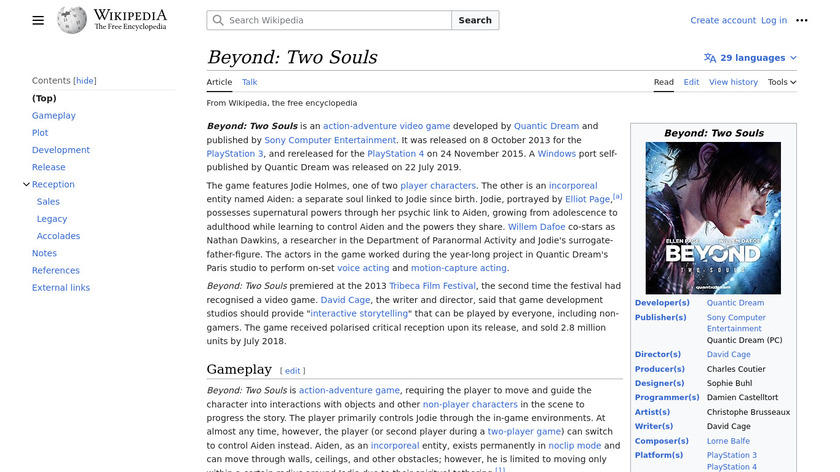The height and width of the screenshot is (472, 840).
Task: Open Lorne Balfe composer link
Action: click(728, 441)
